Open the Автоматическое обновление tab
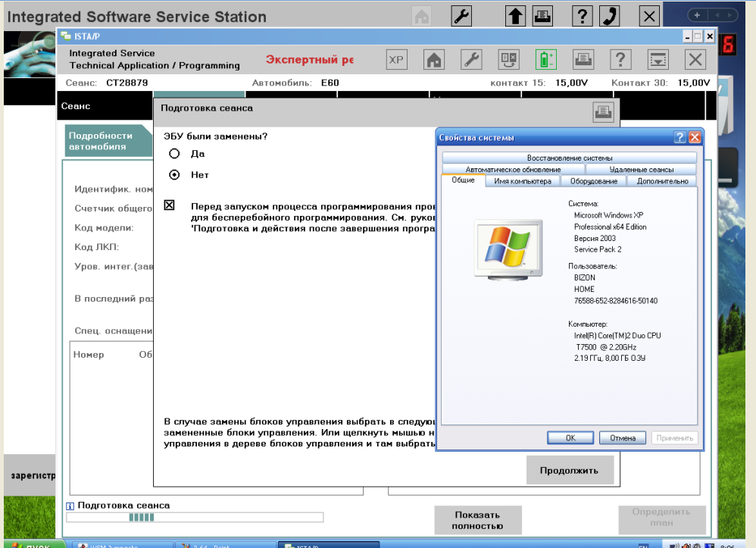The height and width of the screenshot is (548, 756). click(513, 169)
